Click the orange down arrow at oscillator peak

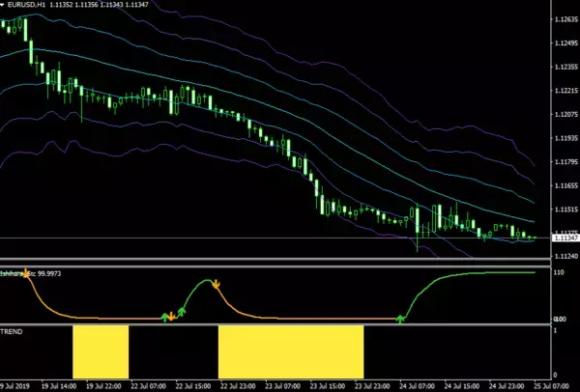217,285
